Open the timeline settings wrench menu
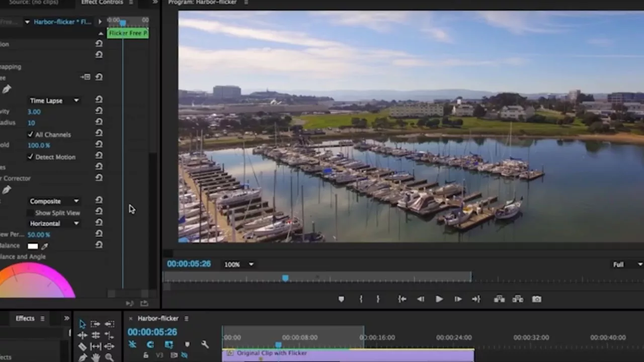This screenshot has height=362, width=644. pos(205,344)
